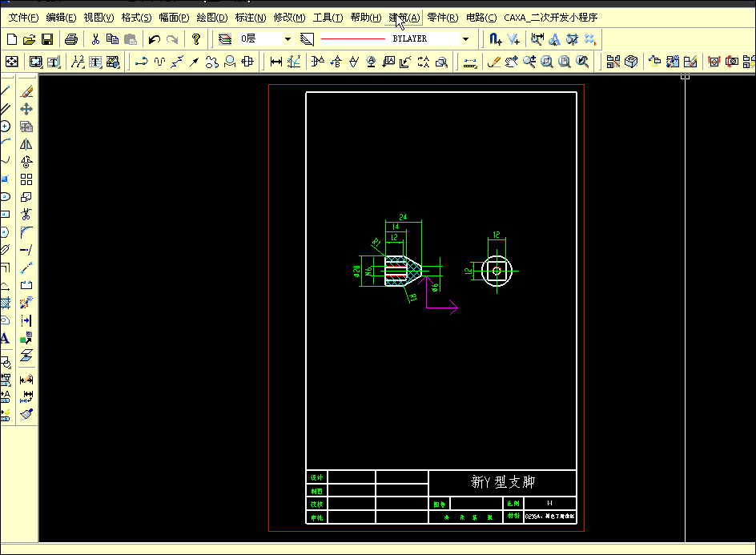Select the hatch pattern fill tool
Image resolution: width=756 pixels, height=555 pixels.
point(5,303)
